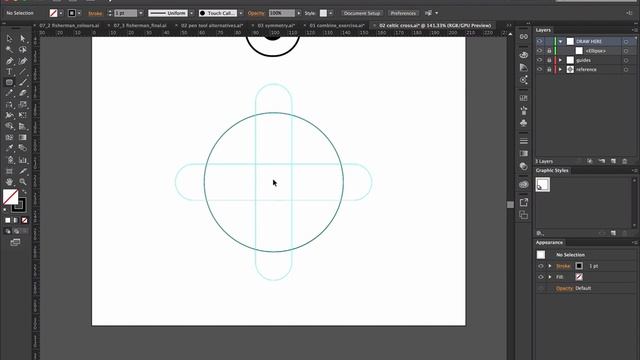
Task: Click the Stroke swatch in toolbox
Action: (x=19, y=205)
